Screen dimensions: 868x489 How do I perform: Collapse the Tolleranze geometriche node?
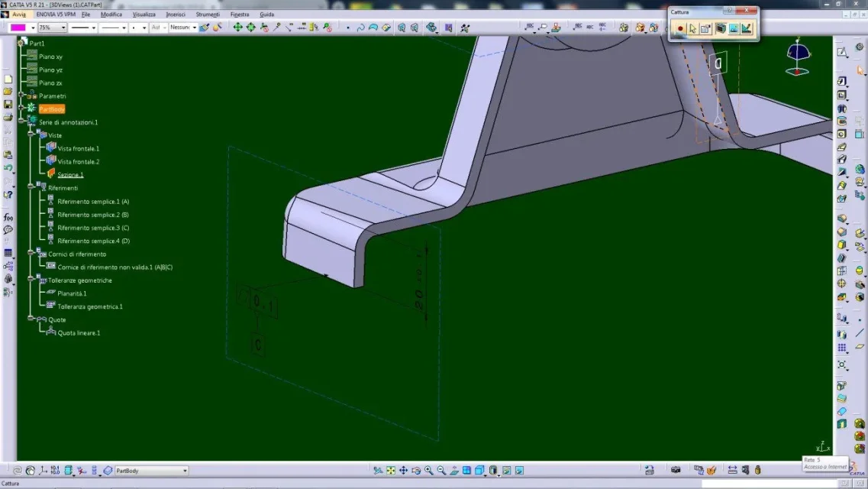tap(31, 280)
